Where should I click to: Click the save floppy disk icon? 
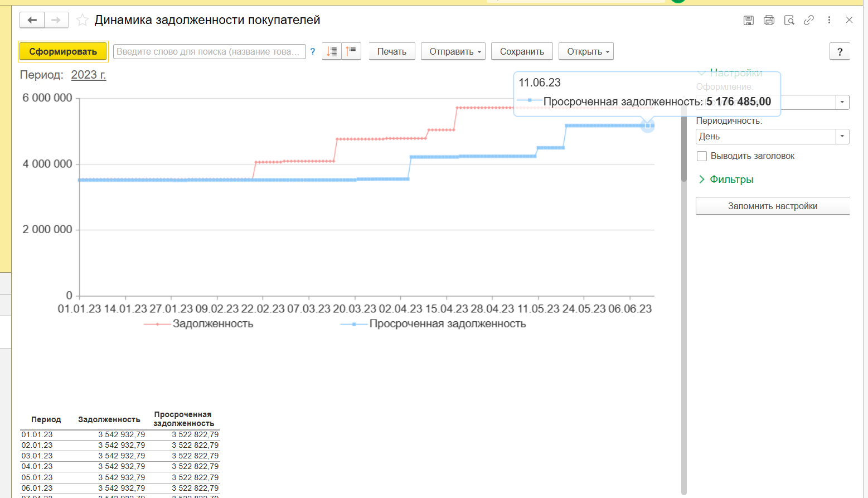coord(749,20)
